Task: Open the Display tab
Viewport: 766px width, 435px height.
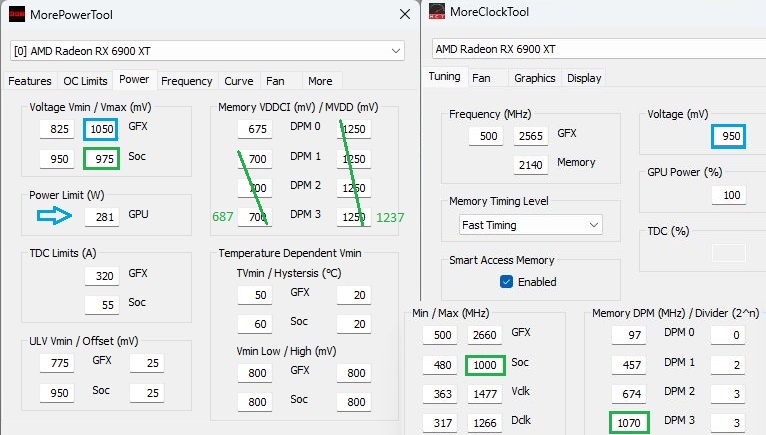Action: coord(584,78)
